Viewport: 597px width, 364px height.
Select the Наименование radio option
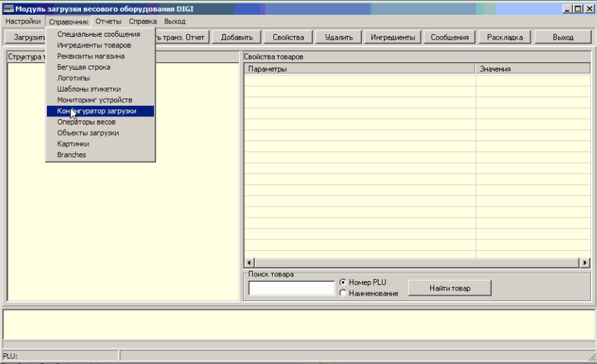(x=369, y=293)
